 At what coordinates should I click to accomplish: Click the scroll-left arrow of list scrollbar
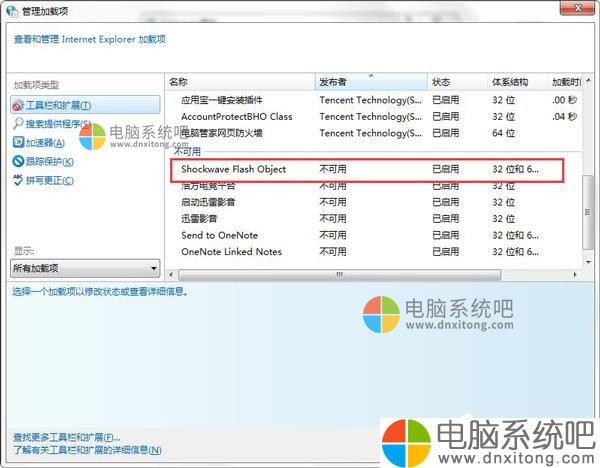pos(172,274)
